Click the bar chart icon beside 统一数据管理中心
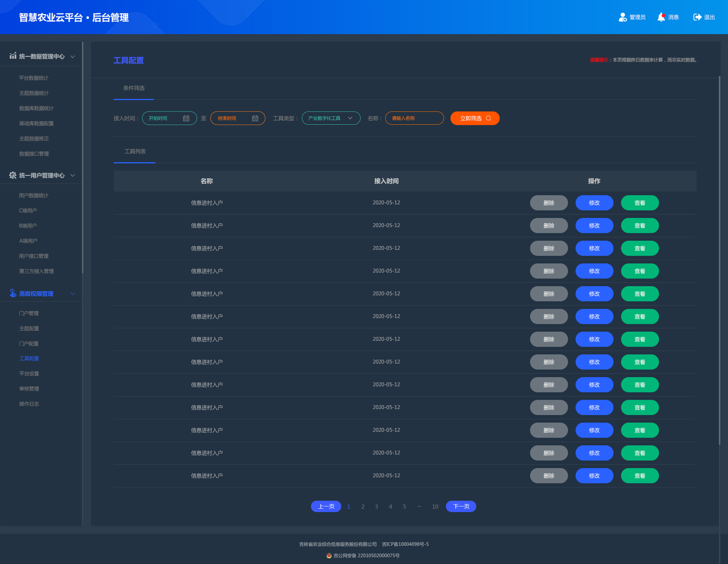 point(13,56)
